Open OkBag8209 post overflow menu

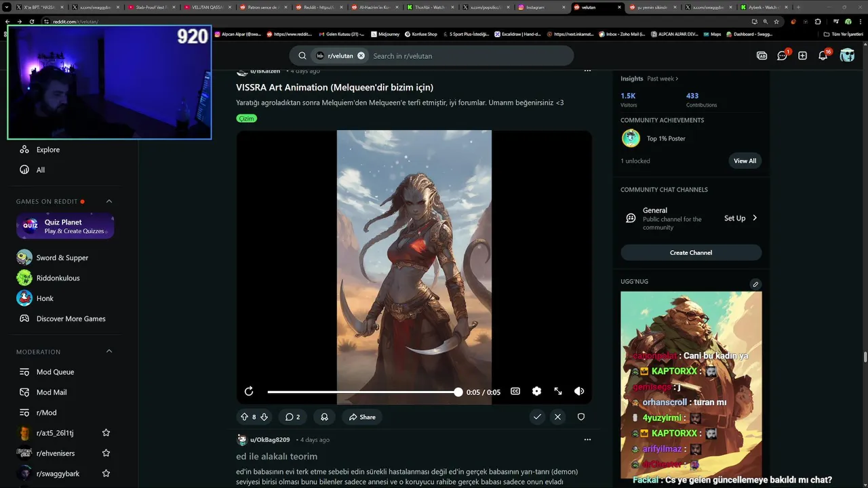tap(587, 439)
